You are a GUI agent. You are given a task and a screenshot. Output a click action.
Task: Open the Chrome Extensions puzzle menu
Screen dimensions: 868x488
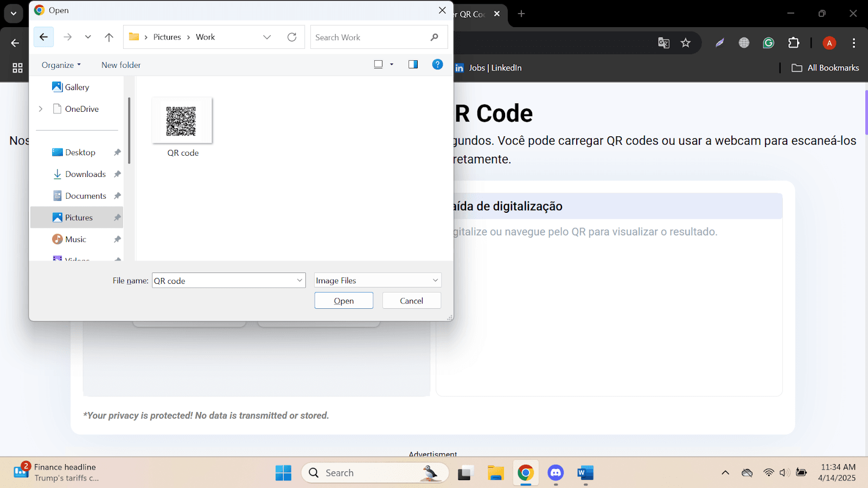(x=794, y=43)
